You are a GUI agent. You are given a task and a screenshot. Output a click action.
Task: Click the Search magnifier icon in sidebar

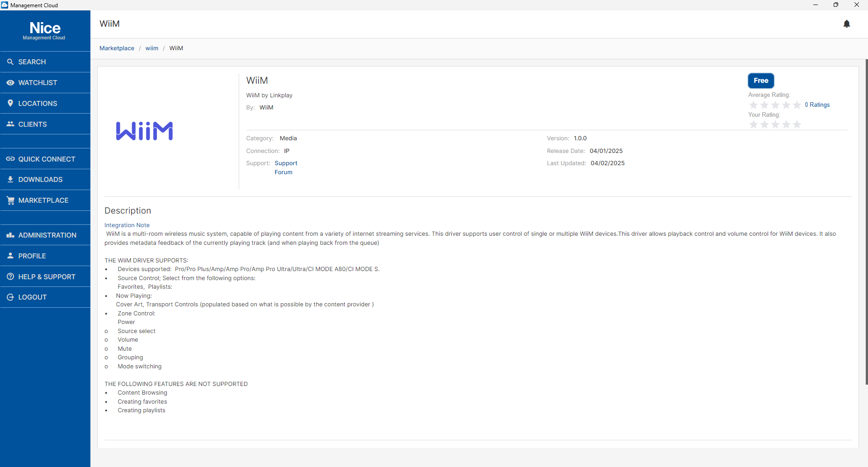[10, 62]
